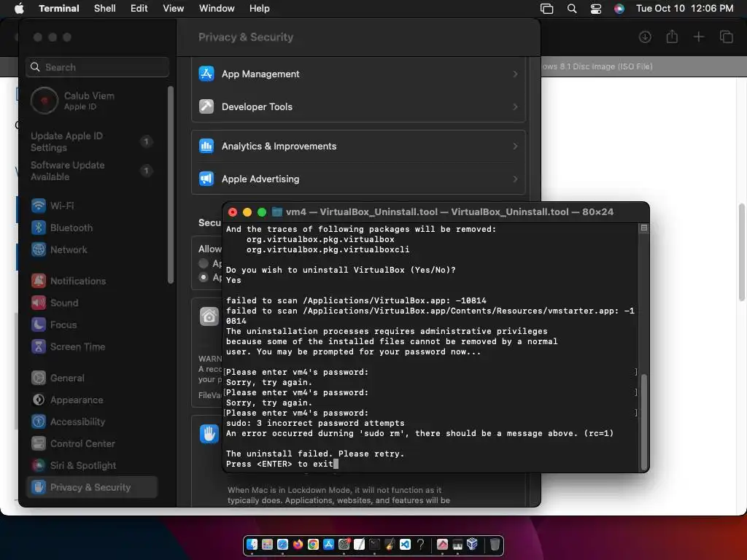Open the Edit menu
This screenshot has height=560, width=747.
139,8
